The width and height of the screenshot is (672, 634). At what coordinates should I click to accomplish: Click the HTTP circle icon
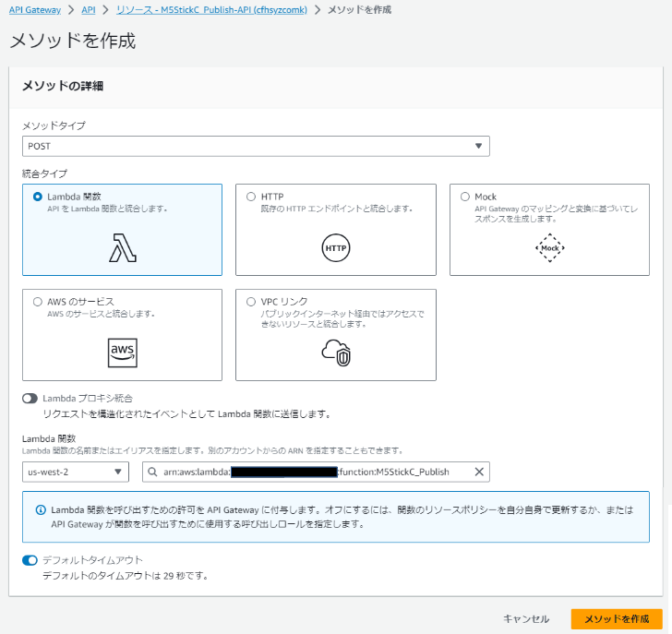click(336, 247)
